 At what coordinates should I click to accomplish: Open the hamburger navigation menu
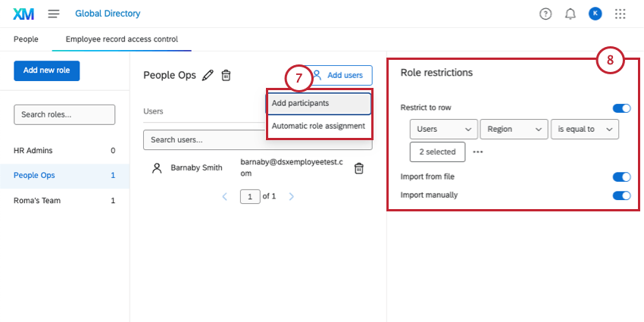point(54,14)
